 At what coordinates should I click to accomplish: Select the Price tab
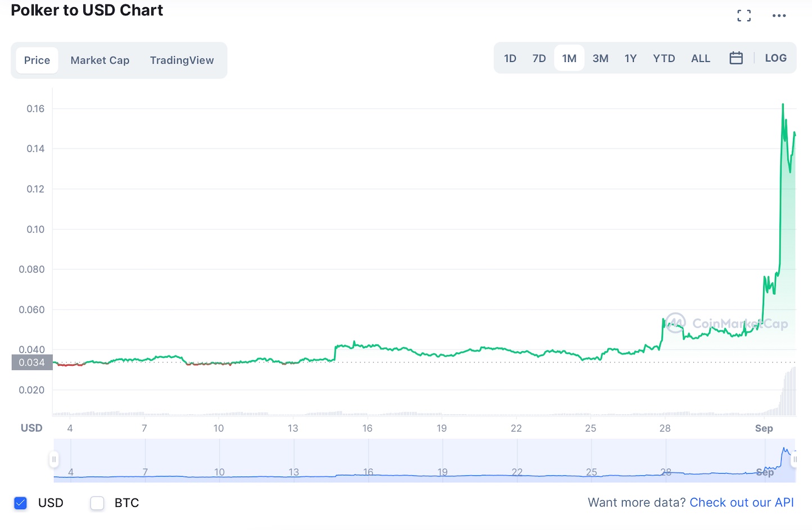[37, 60]
